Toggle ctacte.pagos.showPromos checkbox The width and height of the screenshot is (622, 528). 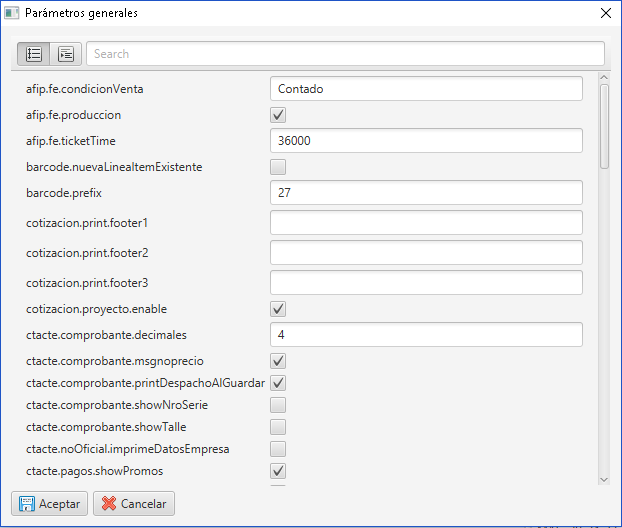point(278,471)
